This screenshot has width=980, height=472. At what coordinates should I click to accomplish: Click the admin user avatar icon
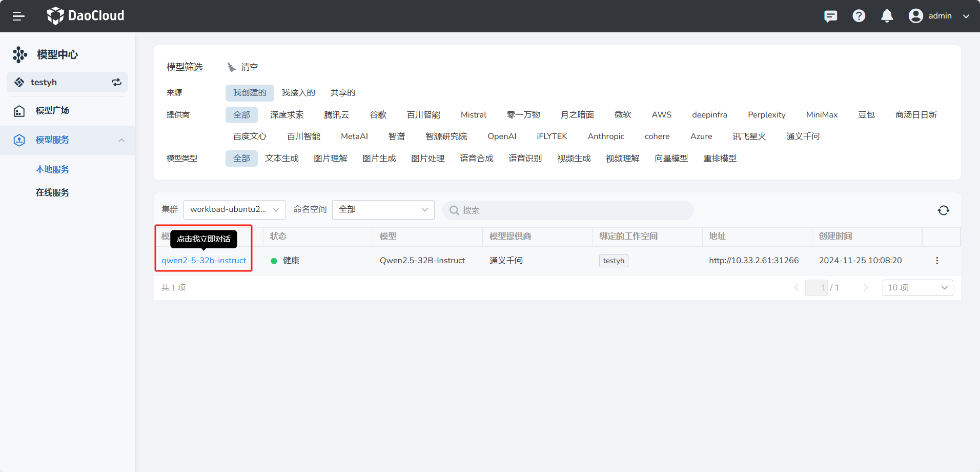point(916,16)
